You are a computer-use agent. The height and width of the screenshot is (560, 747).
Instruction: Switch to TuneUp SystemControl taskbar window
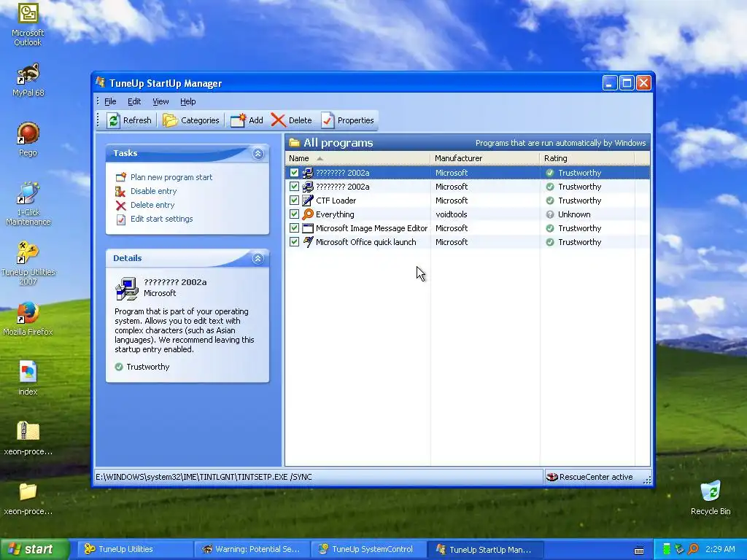coord(368,550)
